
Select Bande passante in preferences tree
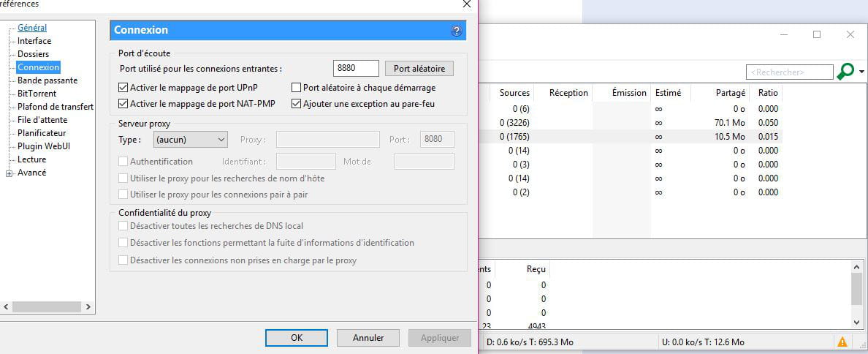47,80
